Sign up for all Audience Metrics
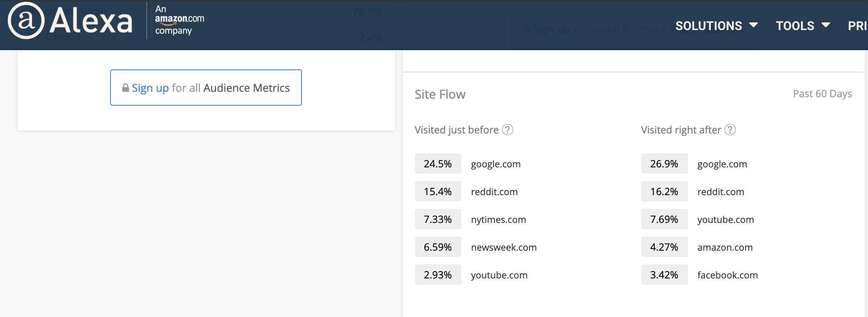 206,88
